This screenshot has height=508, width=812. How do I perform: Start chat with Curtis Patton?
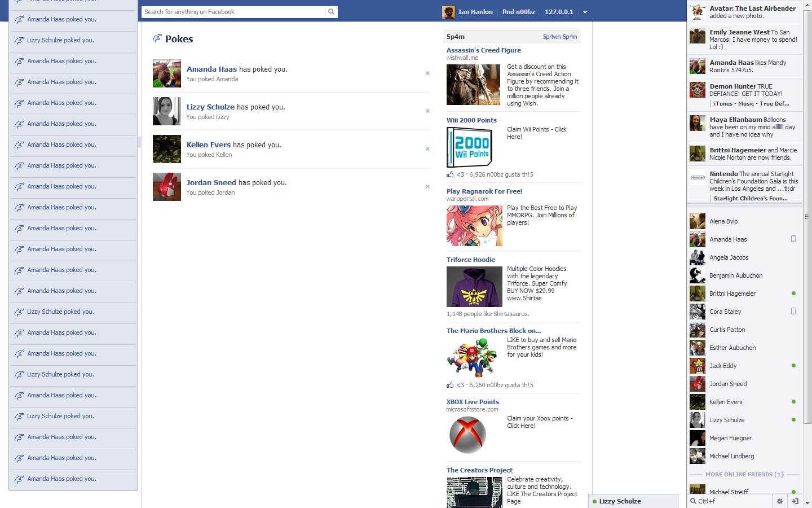point(744,330)
